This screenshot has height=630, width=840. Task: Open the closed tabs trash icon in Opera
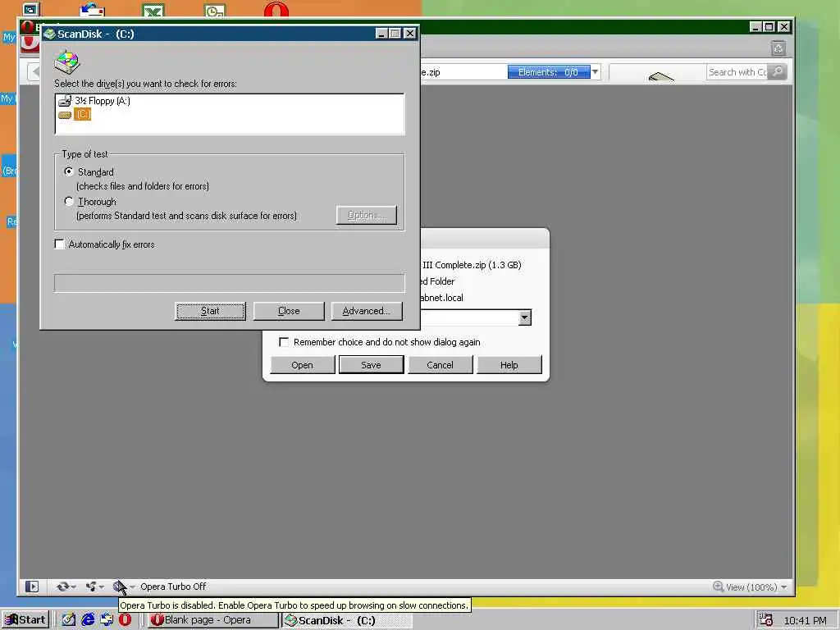tap(778, 48)
